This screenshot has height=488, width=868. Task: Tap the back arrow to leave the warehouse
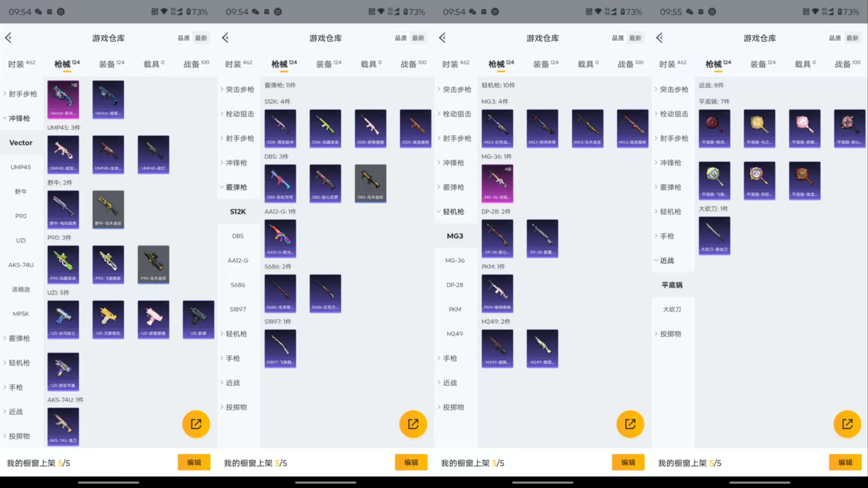pyautogui.click(x=8, y=37)
